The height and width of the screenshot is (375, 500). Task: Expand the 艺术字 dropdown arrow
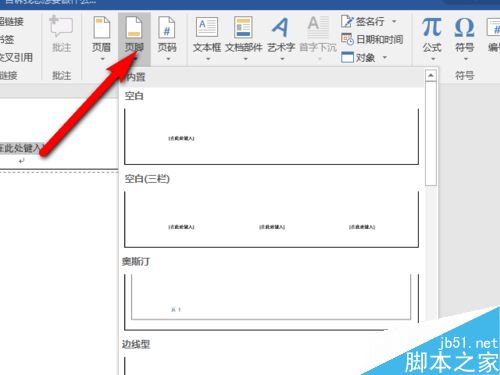282,59
